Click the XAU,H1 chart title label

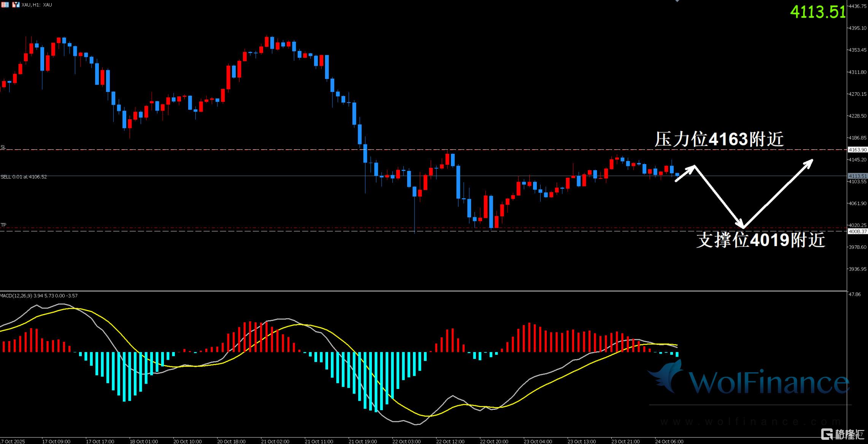click(37, 5)
